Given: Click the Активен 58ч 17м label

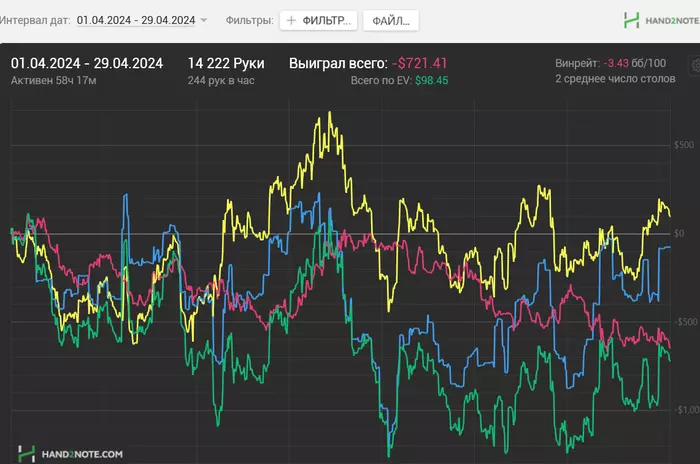Looking at the screenshot, I should tap(54, 80).
